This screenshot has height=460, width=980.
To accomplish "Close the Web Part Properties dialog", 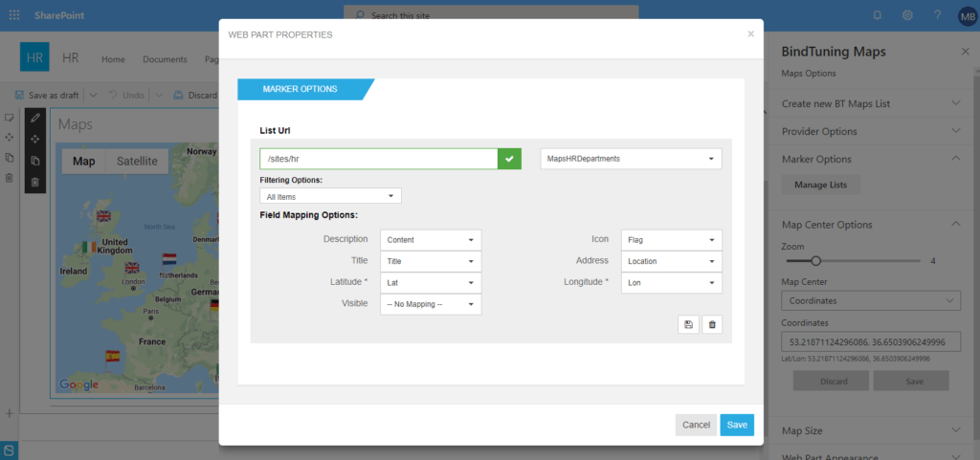I will point(750,34).
